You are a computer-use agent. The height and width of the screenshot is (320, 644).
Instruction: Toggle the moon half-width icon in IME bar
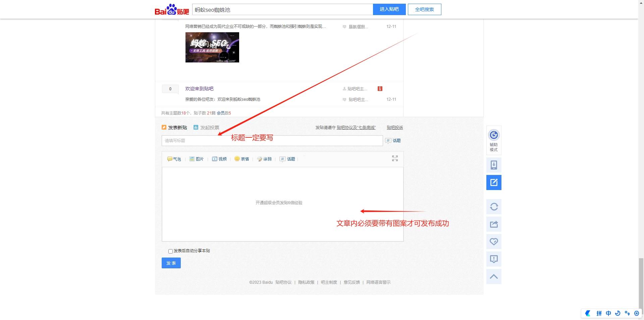tap(618, 313)
